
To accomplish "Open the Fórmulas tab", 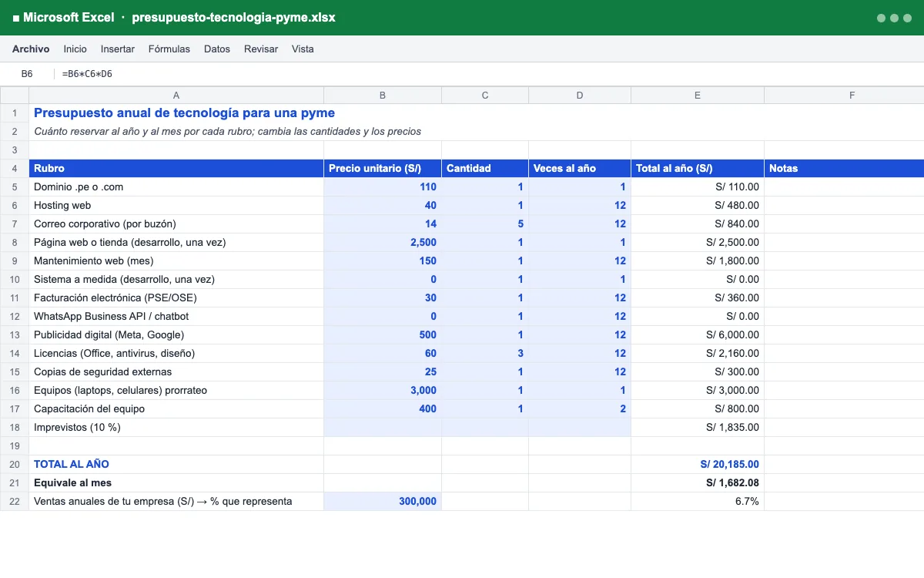I will pyautogui.click(x=169, y=49).
